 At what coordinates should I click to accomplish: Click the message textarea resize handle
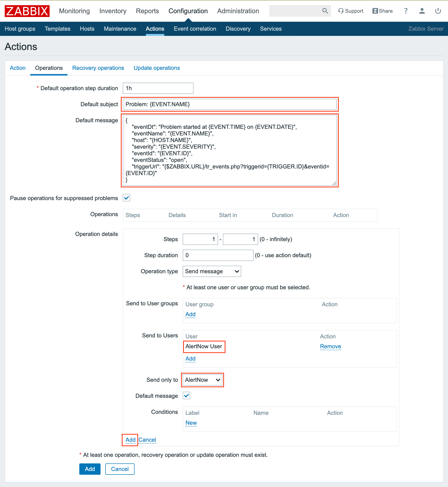pos(334,183)
